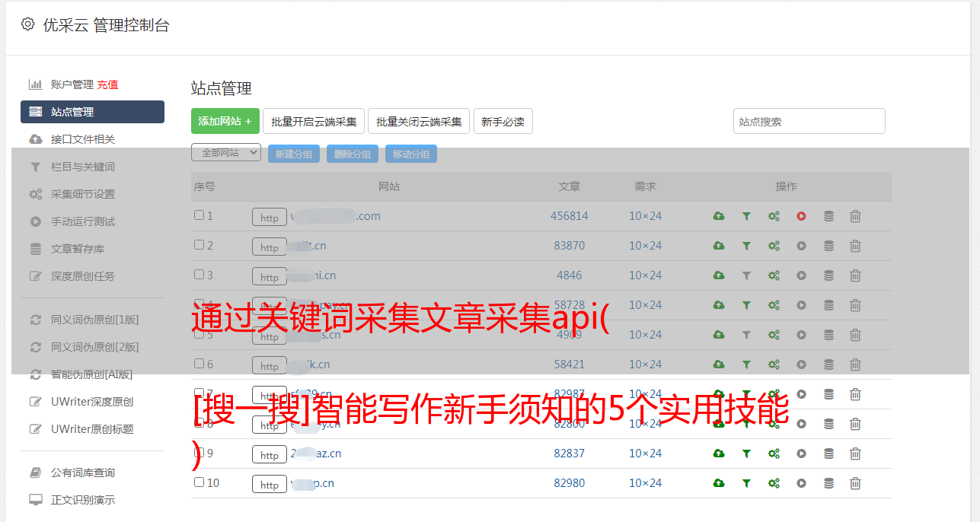Open the 全部网站 group dropdown
980x522 pixels.
[x=225, y=153]
